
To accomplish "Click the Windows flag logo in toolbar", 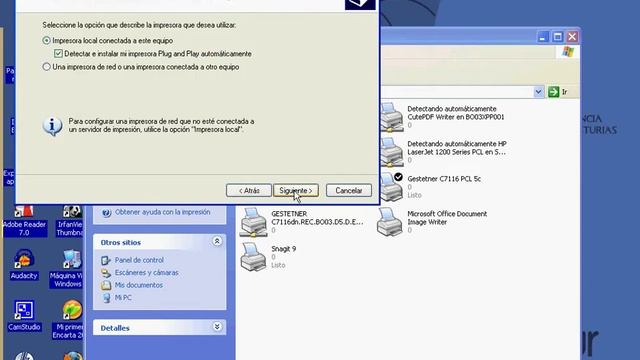I will point(568,52).
